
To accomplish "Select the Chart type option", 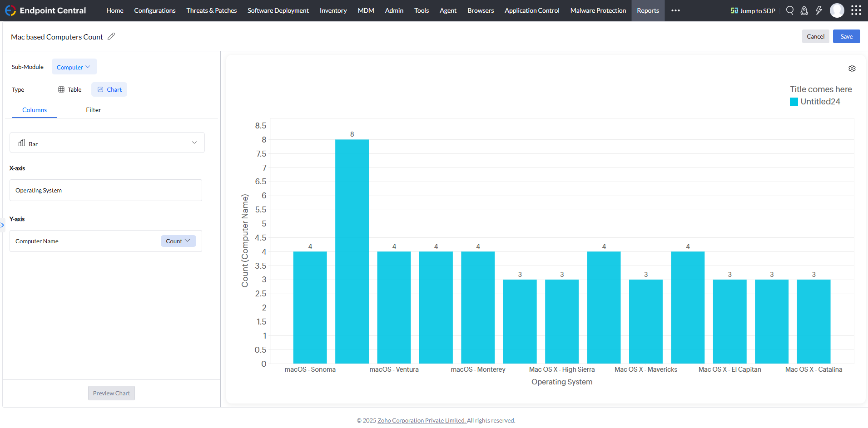I will tap(109, 89).
